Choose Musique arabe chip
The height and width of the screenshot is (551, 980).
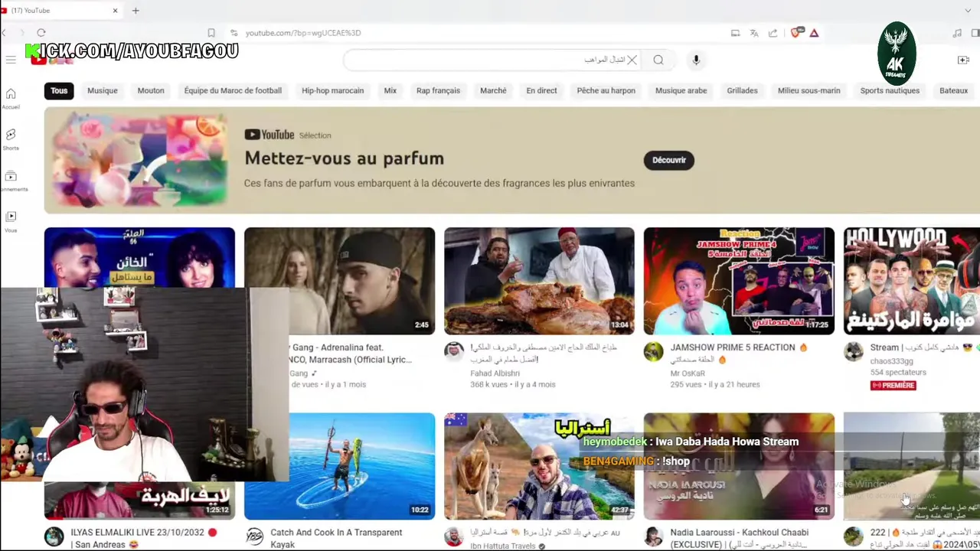pos(681,90)
